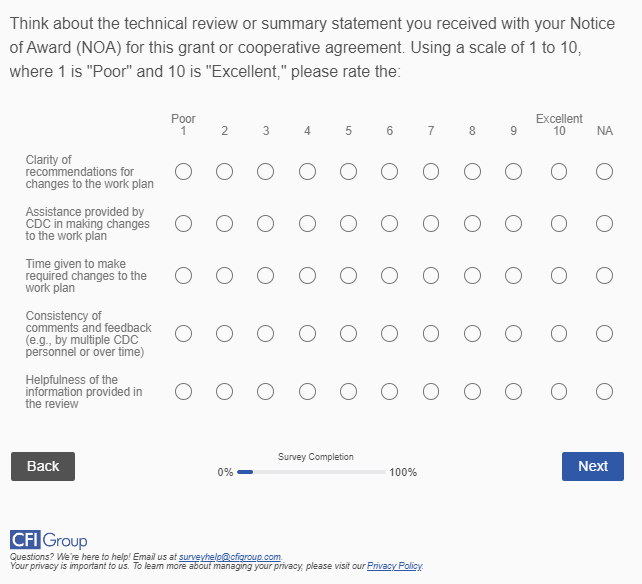Image resolution: width=642 pixels, height=584 pixels.
Task: Rate Consistency of comments and feedback as 2
Action: click(x=225, y=333)
